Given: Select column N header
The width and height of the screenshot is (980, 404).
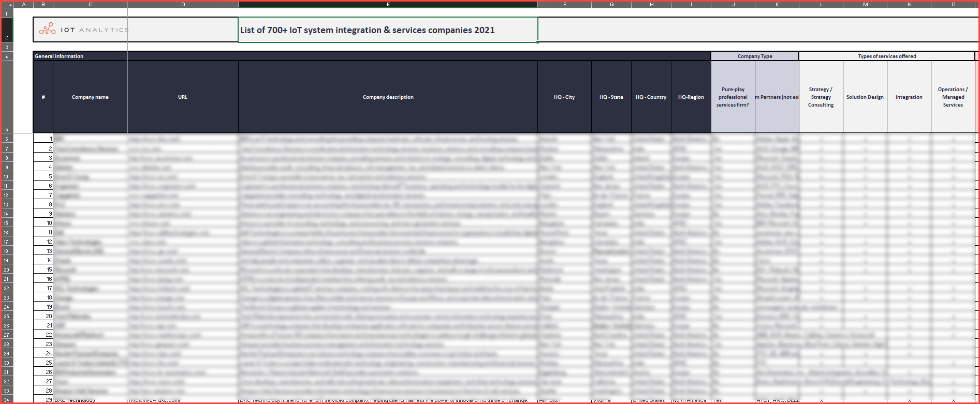Looking at the screenshot, I should tap(909, 4).
